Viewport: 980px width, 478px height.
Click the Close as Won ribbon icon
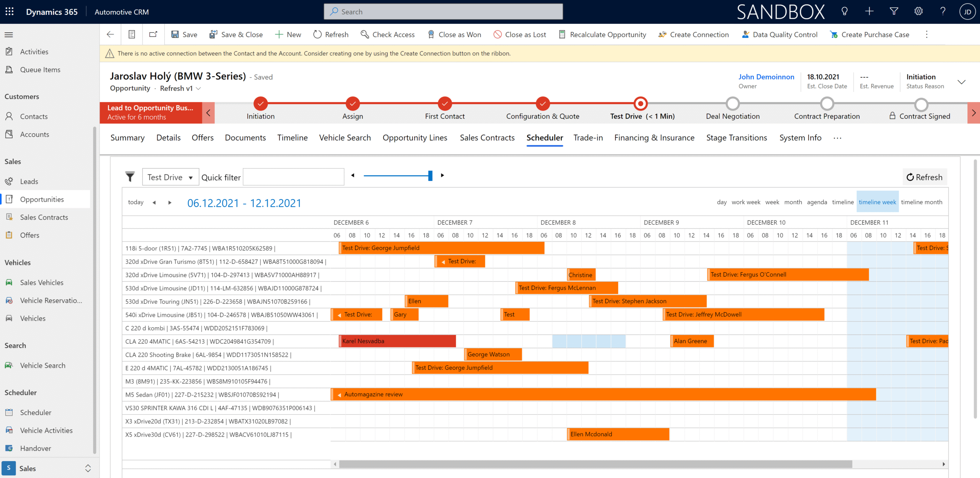point(431,34)
